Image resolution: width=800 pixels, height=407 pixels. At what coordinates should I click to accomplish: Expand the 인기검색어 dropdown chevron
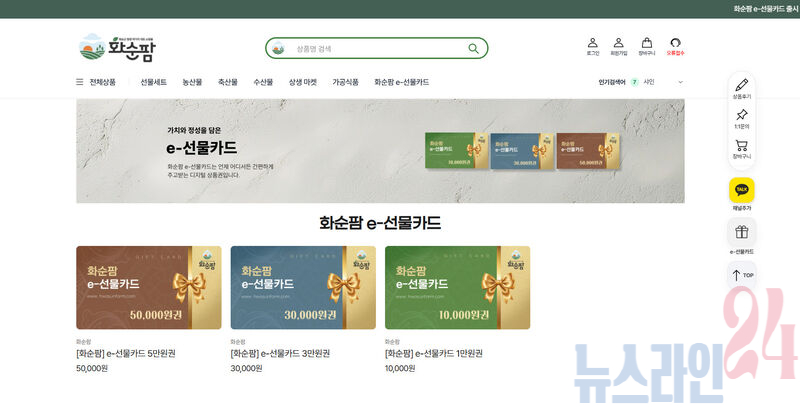pos(681,82)
